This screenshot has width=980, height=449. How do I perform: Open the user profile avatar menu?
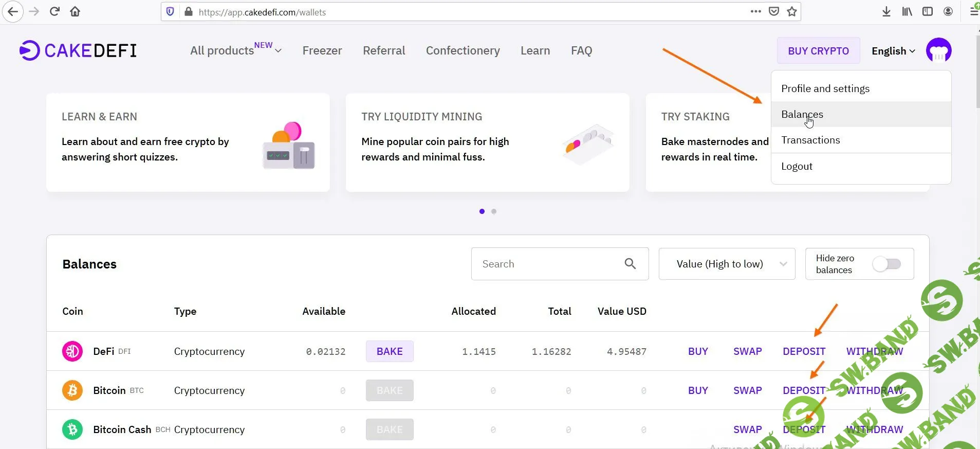938,50
